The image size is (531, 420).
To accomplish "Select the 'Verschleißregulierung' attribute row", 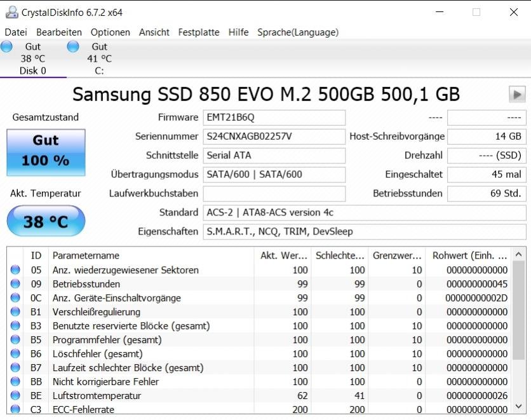I will [x=259, y=311].
